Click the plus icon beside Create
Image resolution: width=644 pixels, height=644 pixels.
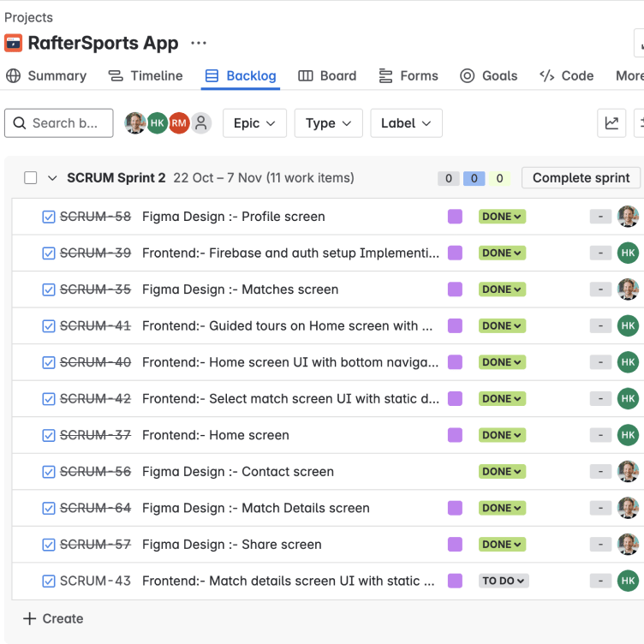pyautogui.click(x=30, y=618)
